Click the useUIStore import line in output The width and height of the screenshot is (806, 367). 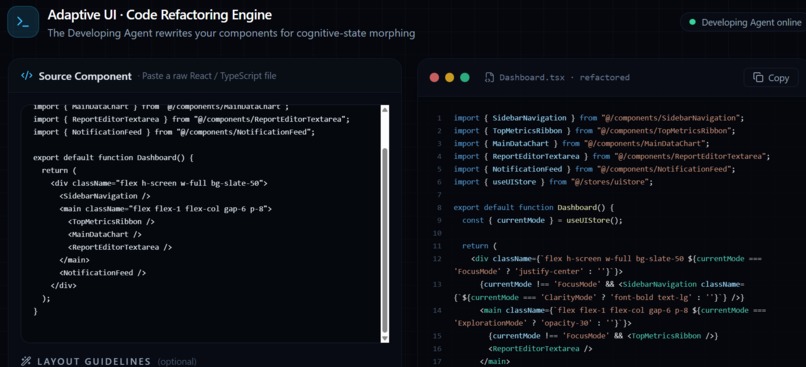click(x=553, y=182)
